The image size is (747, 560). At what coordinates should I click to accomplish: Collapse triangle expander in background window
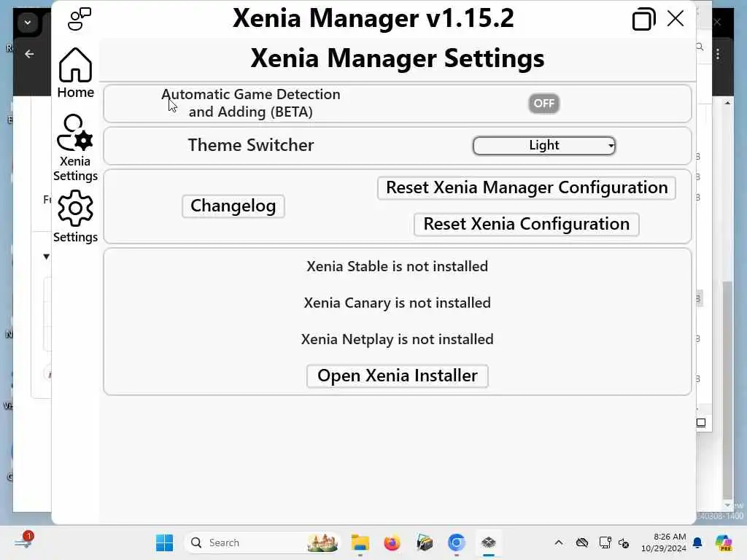tap(46, 257)
